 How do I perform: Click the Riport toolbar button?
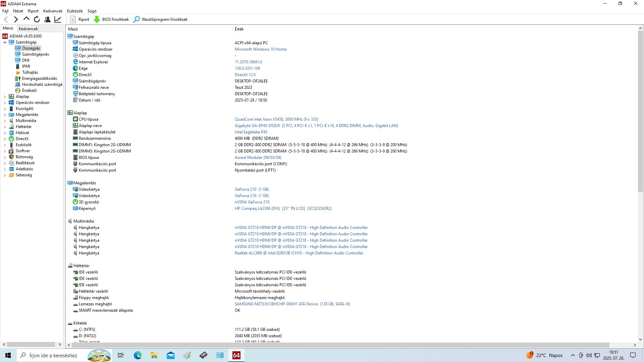click(x=80, y=19)
